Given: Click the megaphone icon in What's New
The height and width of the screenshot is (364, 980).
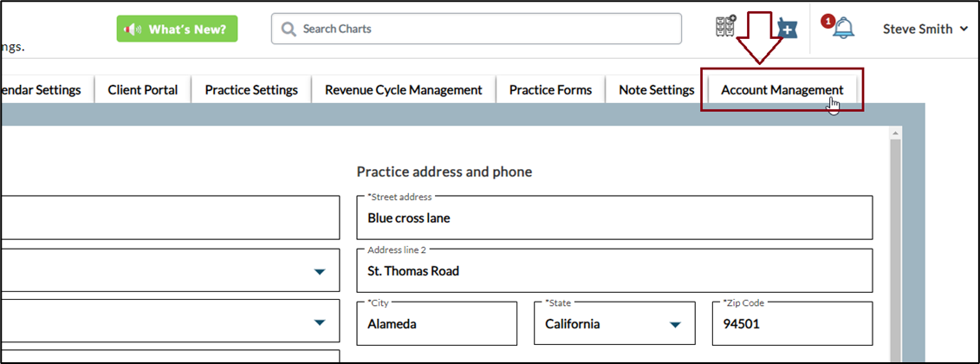Looking at the screenshot, I should 132,29.
